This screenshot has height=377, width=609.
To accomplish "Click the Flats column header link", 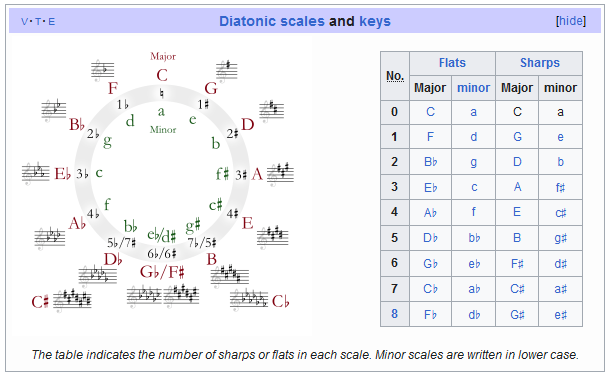I will point(452,63).
